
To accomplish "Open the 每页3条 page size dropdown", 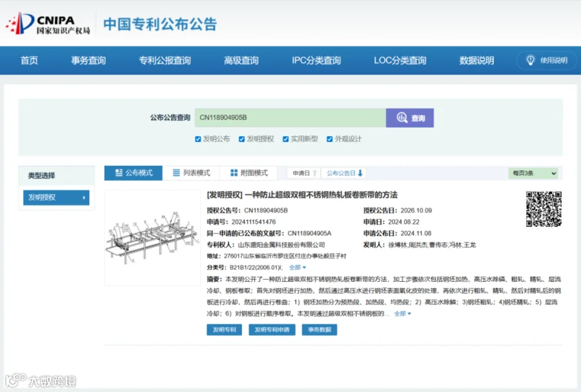I will pos(533,173).
